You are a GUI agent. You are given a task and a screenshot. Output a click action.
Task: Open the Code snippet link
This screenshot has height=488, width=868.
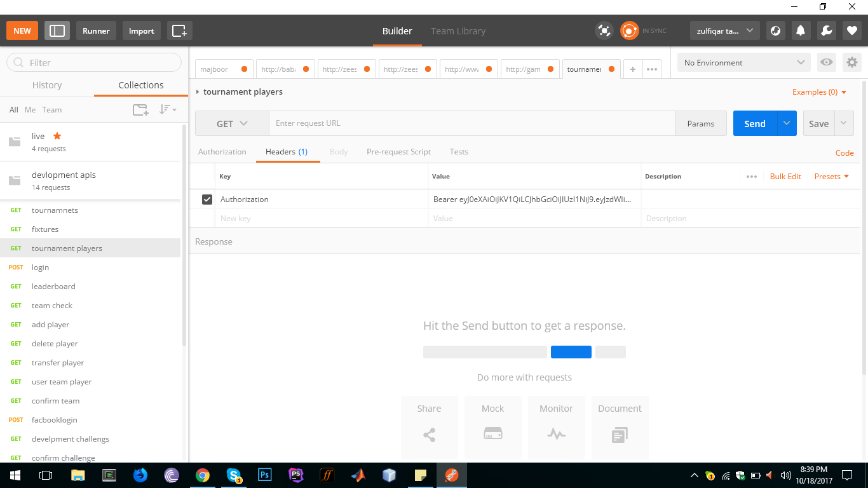844,152
